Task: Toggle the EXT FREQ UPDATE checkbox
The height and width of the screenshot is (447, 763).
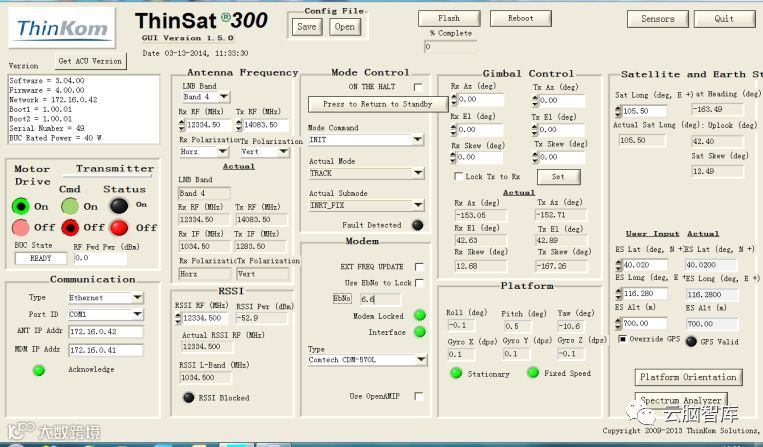Action: 419,267
